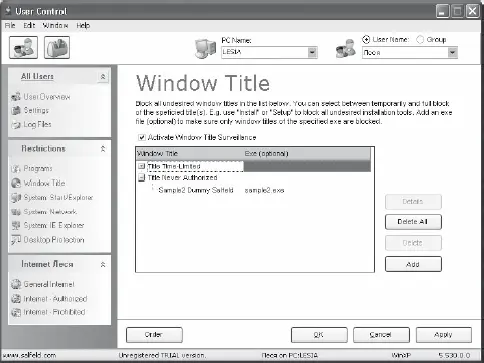
Task: Click the Delete All button
Action: (x=413, y=222)
